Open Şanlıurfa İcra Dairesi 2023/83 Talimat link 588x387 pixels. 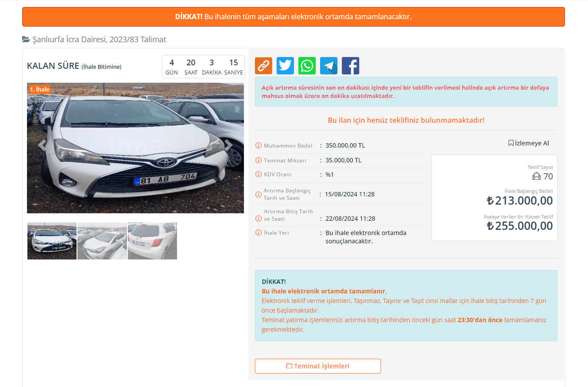(x=99, y=40)
